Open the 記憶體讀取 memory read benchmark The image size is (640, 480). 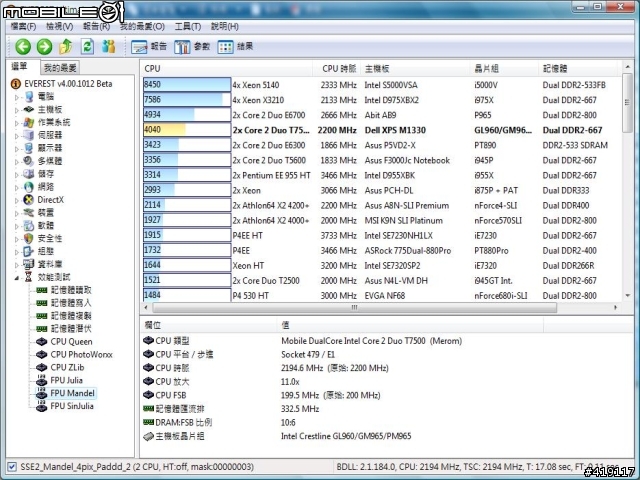click(x=64, y=290)
